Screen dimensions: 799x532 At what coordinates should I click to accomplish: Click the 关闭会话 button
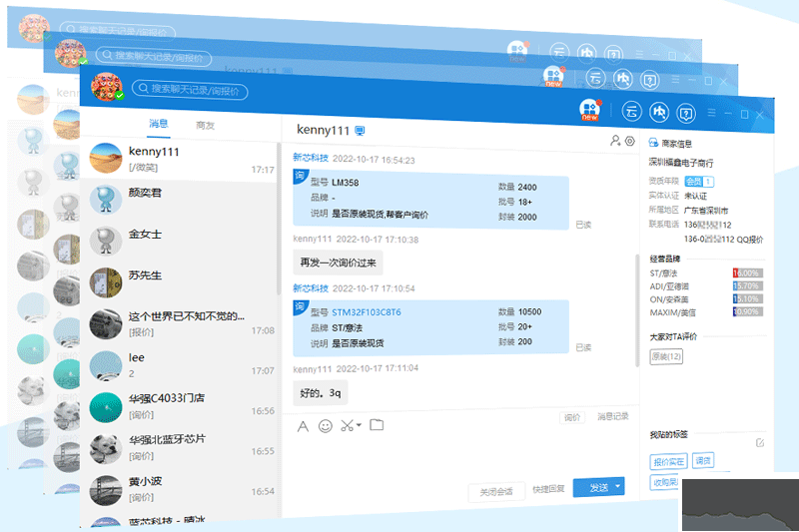coord(495,492)
